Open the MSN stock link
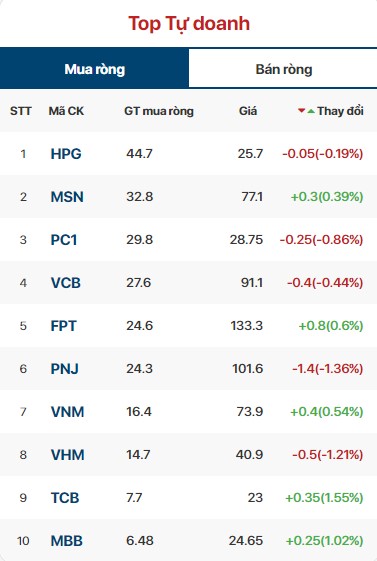Viewport: 377px width, 561px height. pyautogui.click(x=67, y=197)
